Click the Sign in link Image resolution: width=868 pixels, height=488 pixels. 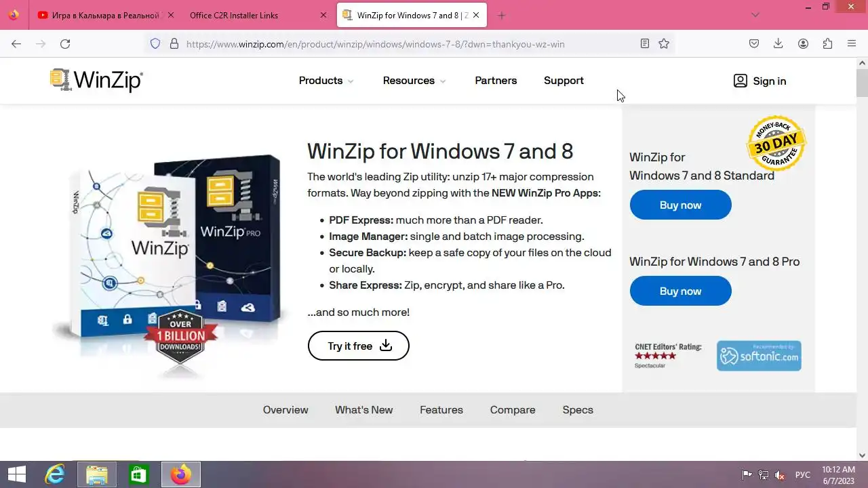pos(770,81)
